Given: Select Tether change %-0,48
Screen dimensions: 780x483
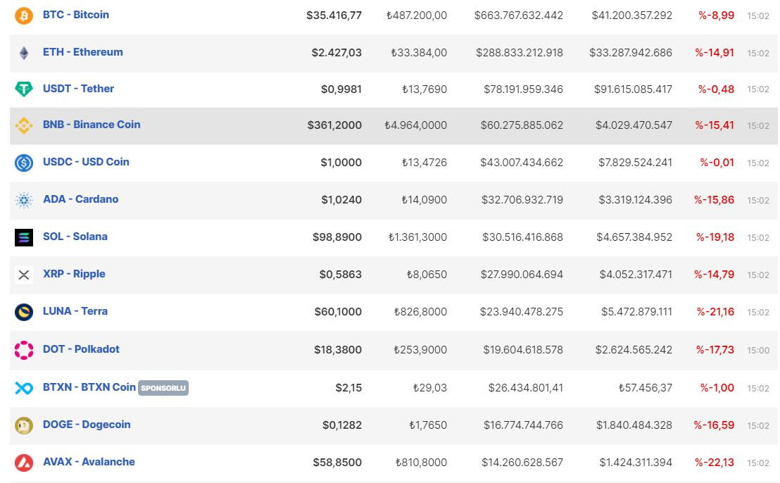Looking at the screenshot, I should (x=716, y=89).
